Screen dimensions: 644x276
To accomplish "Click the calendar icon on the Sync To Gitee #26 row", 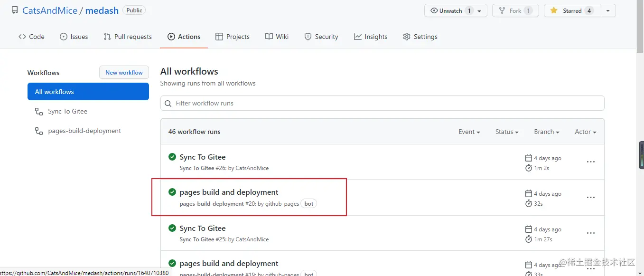I will tap(529, 158).
